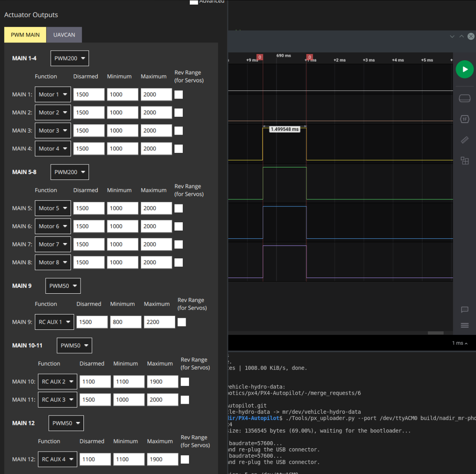Switch to the UAVCAN tab
Image resolution: width=476 pixels, height=474 pixels.
[x=64, y=34]
